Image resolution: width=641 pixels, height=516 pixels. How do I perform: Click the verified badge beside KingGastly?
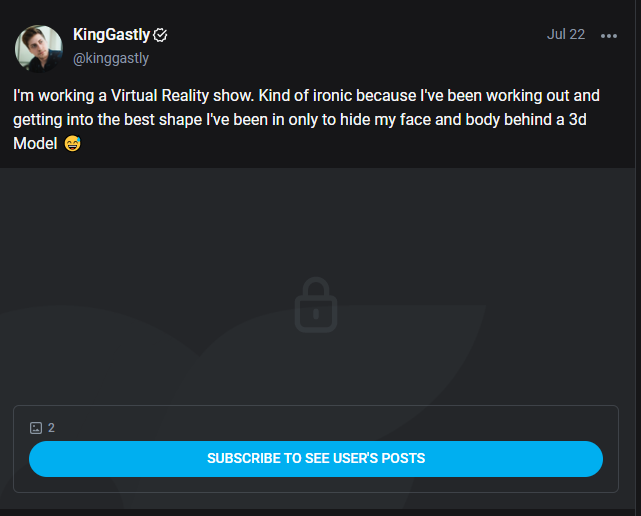160,35
